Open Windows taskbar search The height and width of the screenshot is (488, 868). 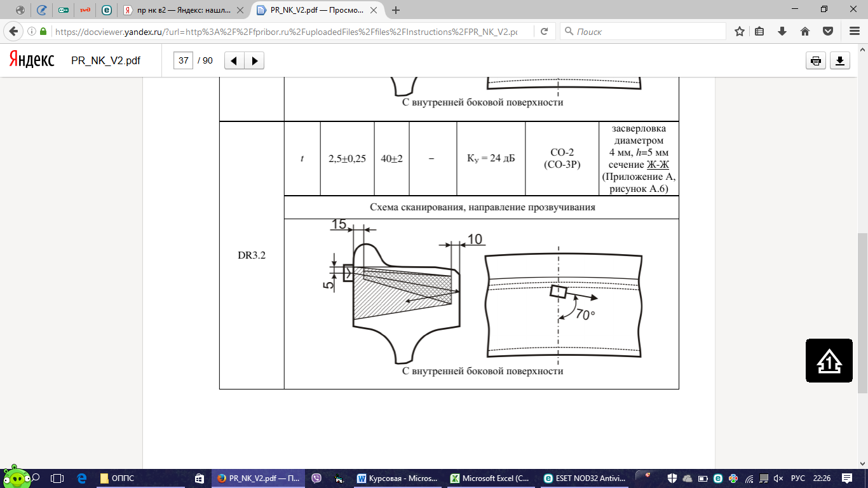[36, 478]
